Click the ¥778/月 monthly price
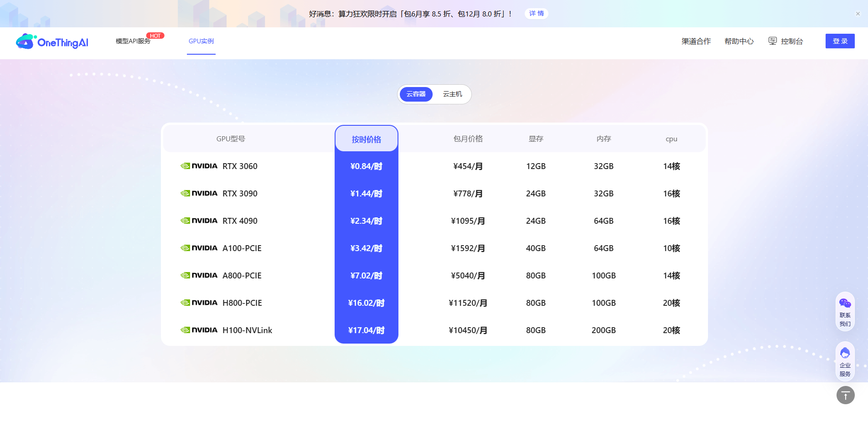 click(468, 194)
